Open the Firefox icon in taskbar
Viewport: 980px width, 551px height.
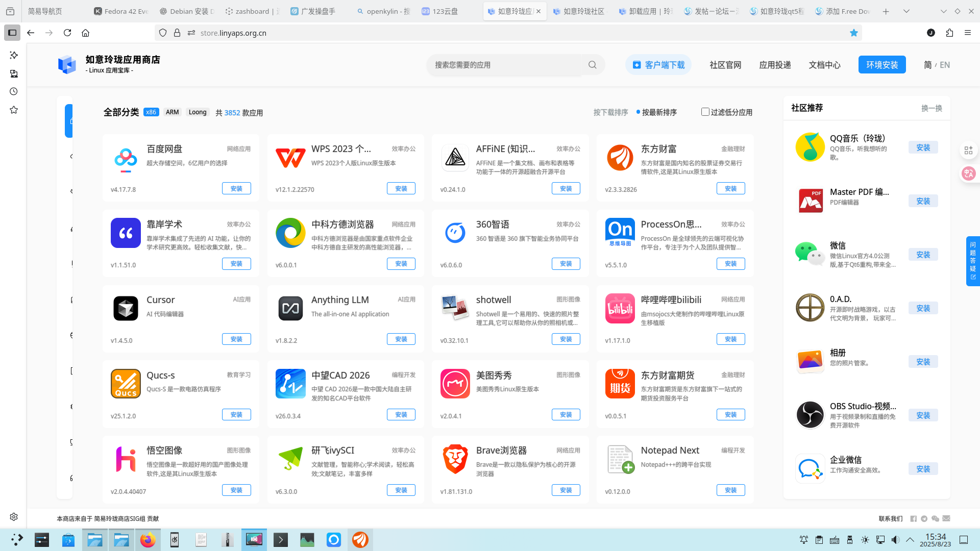tap(148, 540)
